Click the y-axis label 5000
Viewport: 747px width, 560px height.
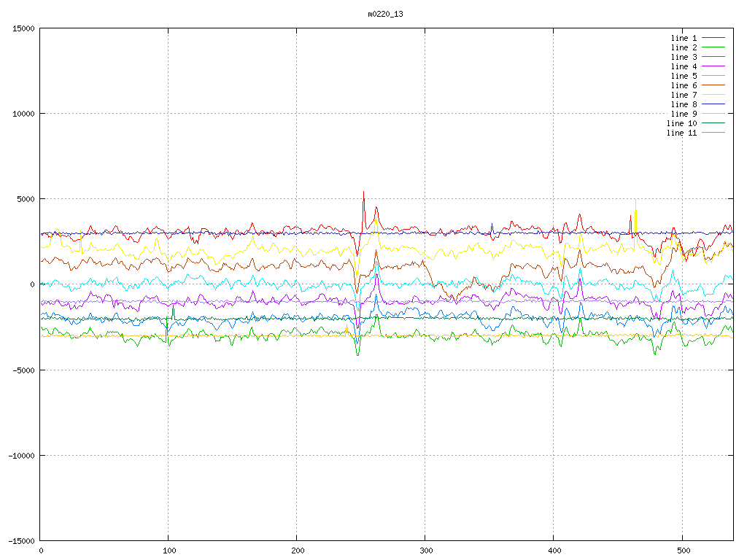click(26, 199)
